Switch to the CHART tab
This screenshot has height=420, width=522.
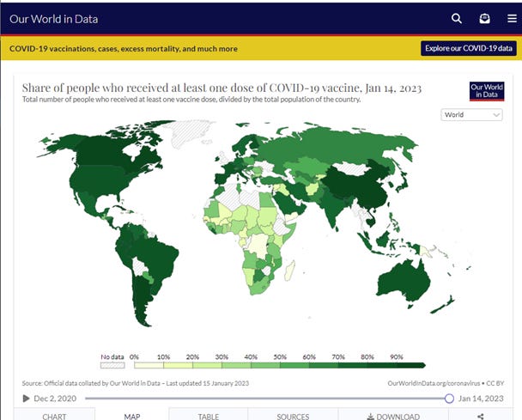[x=54, y=416]
